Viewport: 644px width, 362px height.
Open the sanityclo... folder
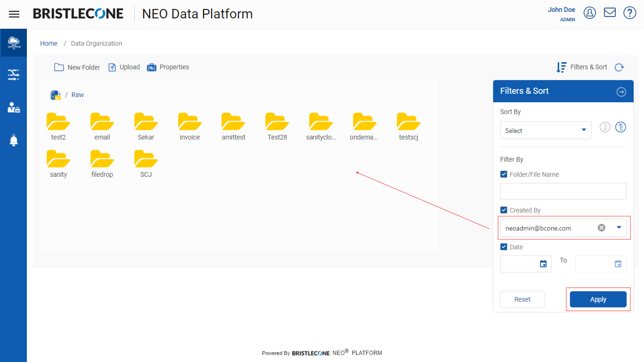[x=321, y=127]
